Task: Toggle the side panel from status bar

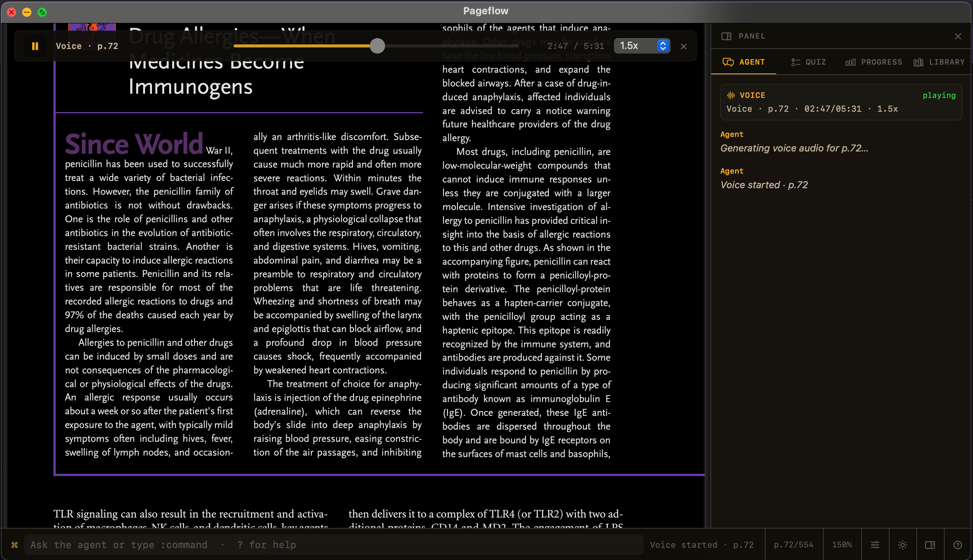Action: (930, 545)
